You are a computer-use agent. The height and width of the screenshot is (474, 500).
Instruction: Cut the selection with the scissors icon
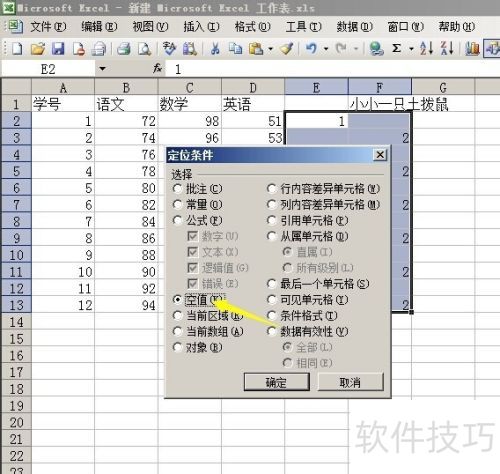215,49
